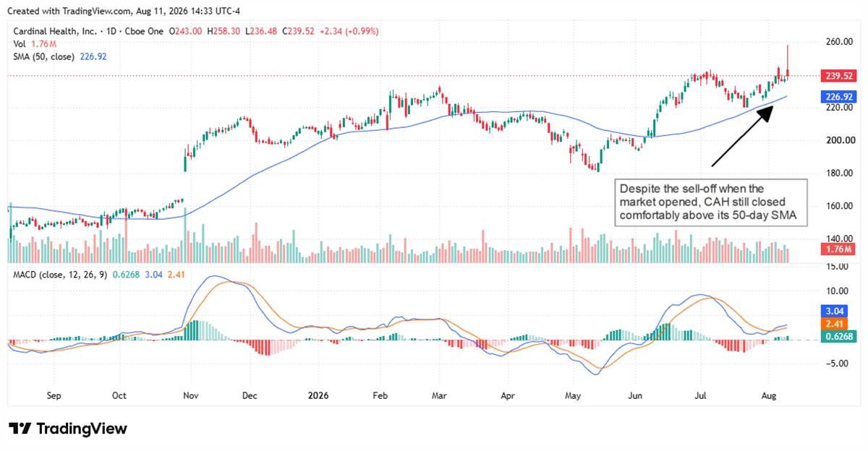Viewport: 868px width, 451px height.
Task: Click the low value L236.48
Action: [263, 31]
